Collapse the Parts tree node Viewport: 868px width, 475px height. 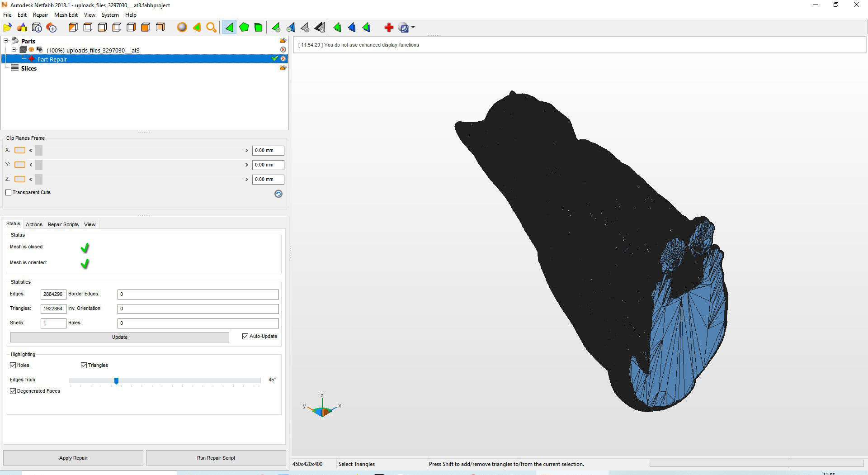(6, 41)
